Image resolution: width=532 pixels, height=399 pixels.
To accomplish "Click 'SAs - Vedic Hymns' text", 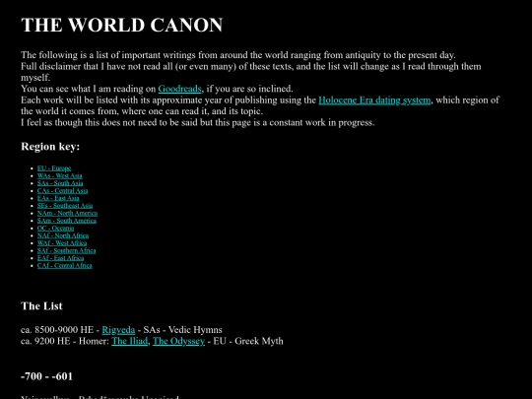I will pyautogui.click(x=182, y=330).
